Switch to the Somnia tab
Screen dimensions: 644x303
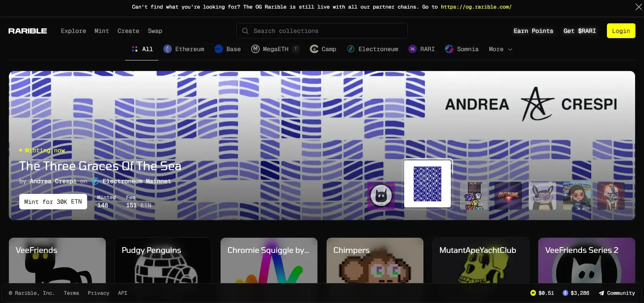462,49
